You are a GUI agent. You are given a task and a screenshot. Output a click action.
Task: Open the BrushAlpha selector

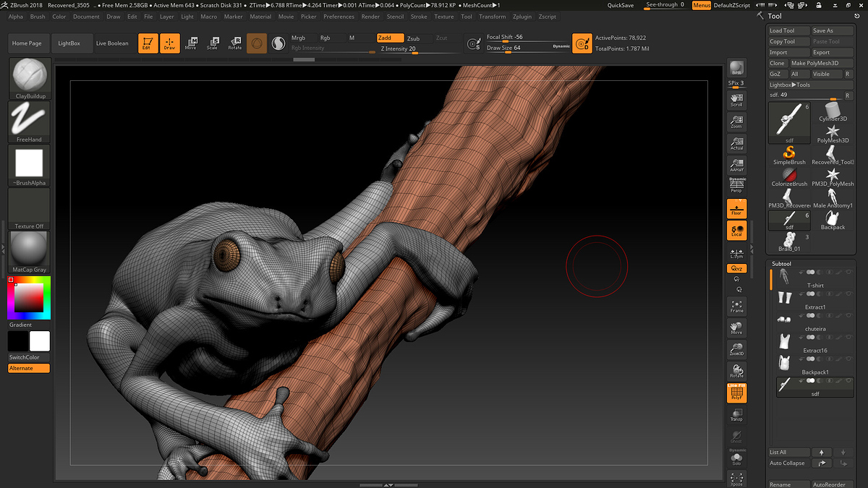(x=30, y=166)
